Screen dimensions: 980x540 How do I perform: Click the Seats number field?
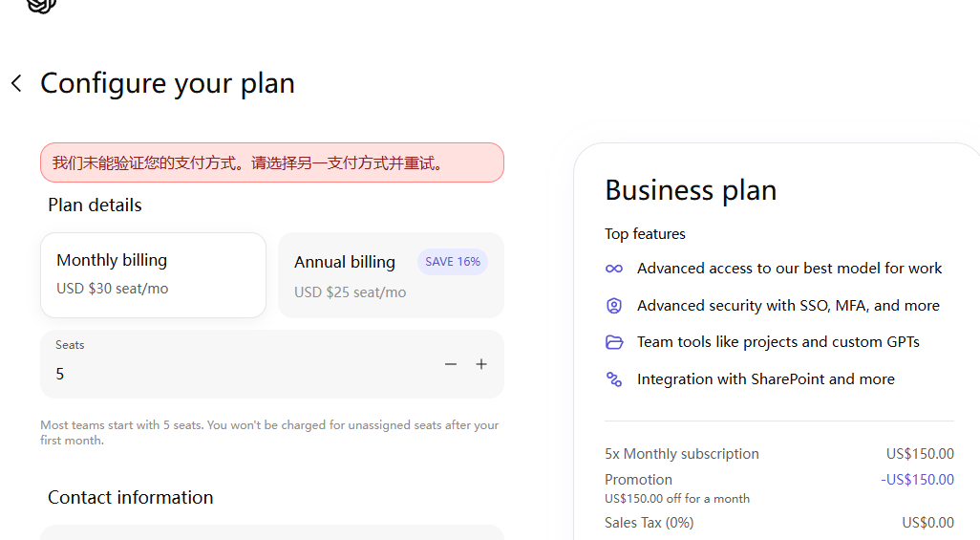coord(272,364)
